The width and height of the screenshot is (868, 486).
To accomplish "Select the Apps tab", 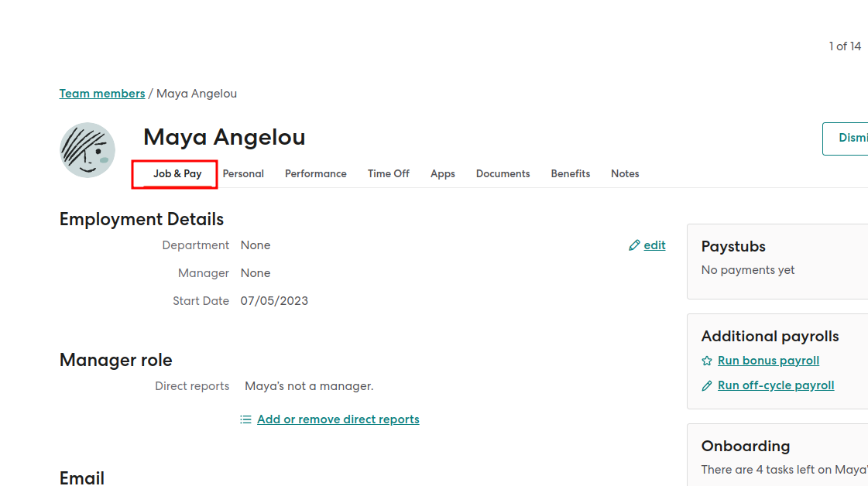I will (443, 174).
